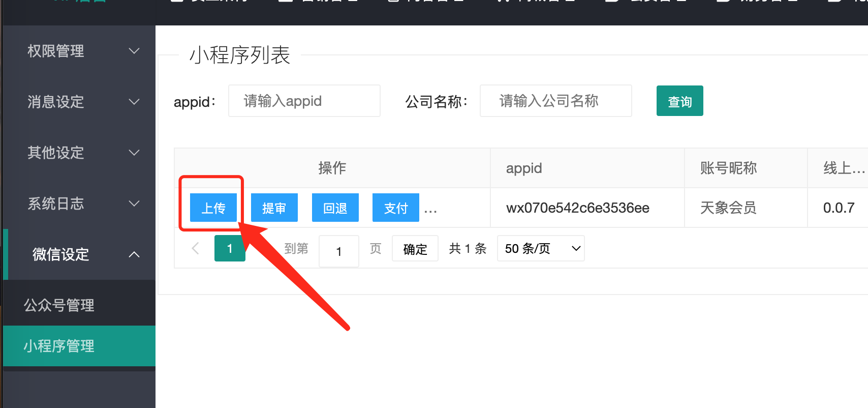The width and height of the screenshot is (868, 408).
Task: Click the 上传 upload button
Action: (x=213, y=208)
